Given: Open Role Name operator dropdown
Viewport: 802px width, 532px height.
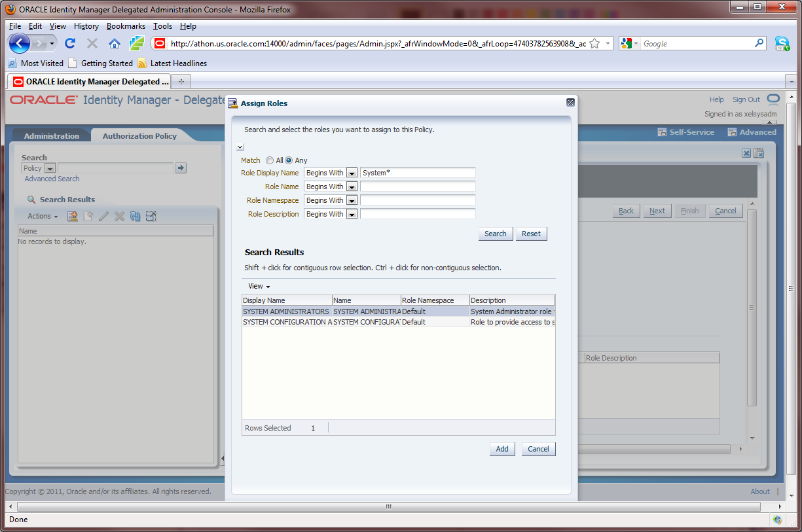Looking at the screenshot, I should click(352, 186).
